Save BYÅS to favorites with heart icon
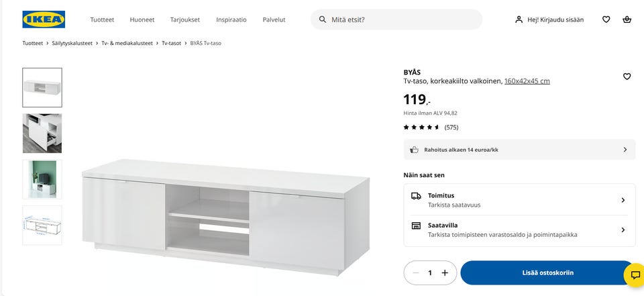 pos(627,77)
